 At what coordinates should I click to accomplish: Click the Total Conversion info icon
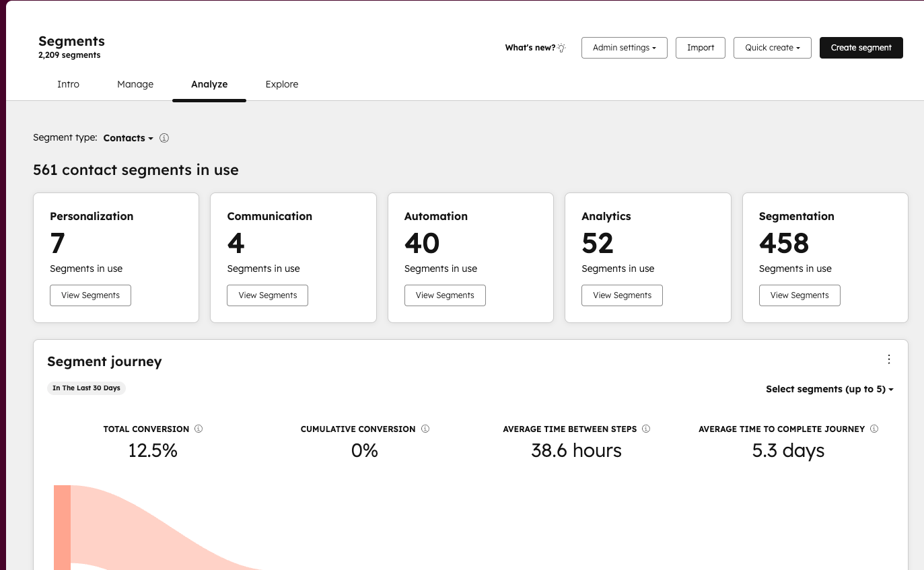(x=199, y=429)
